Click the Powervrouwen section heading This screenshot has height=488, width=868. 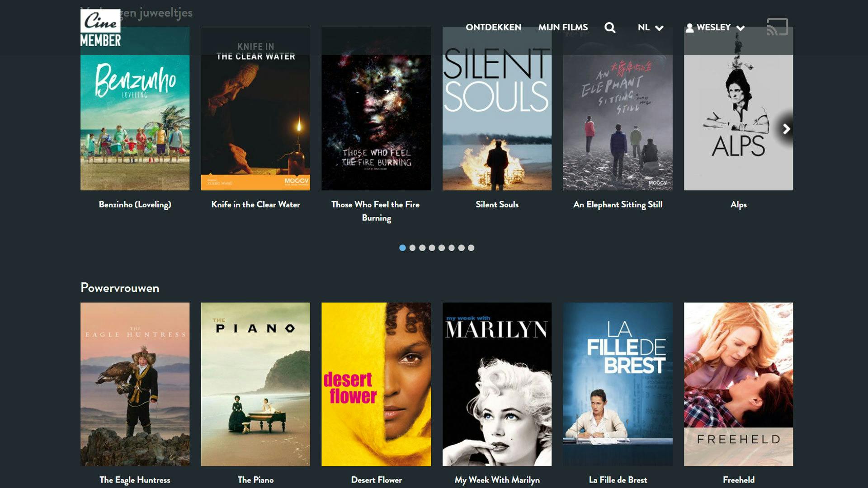[x=120, y=288]
